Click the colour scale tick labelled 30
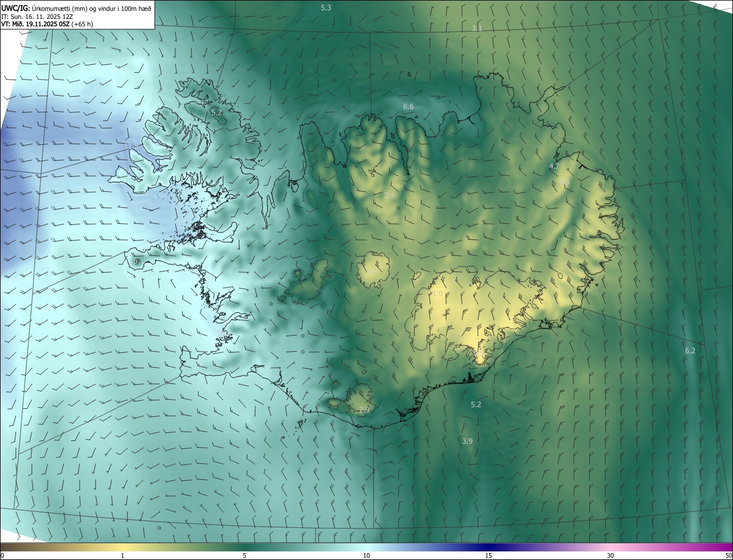This screenshot has width=733, height=560. pos(610,555)
